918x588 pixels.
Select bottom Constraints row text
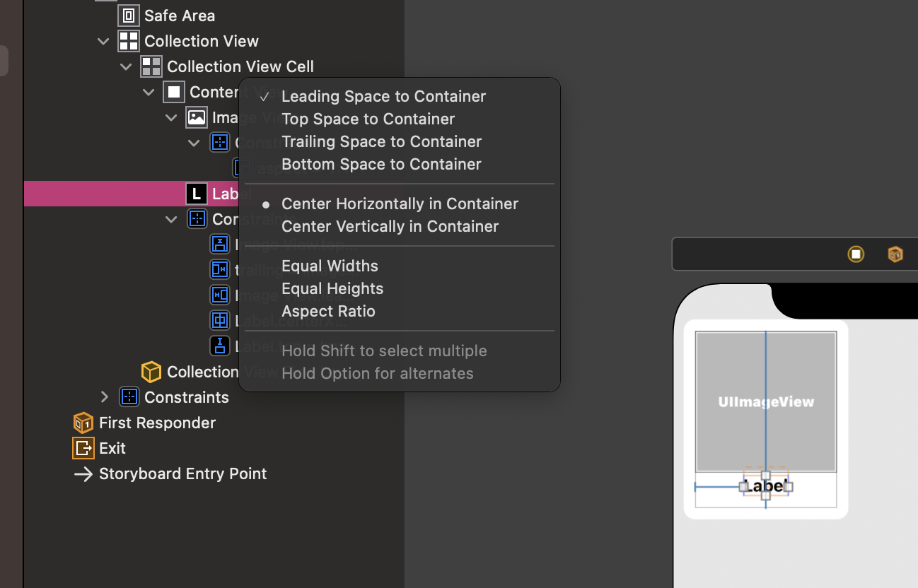tap(187, 397)
